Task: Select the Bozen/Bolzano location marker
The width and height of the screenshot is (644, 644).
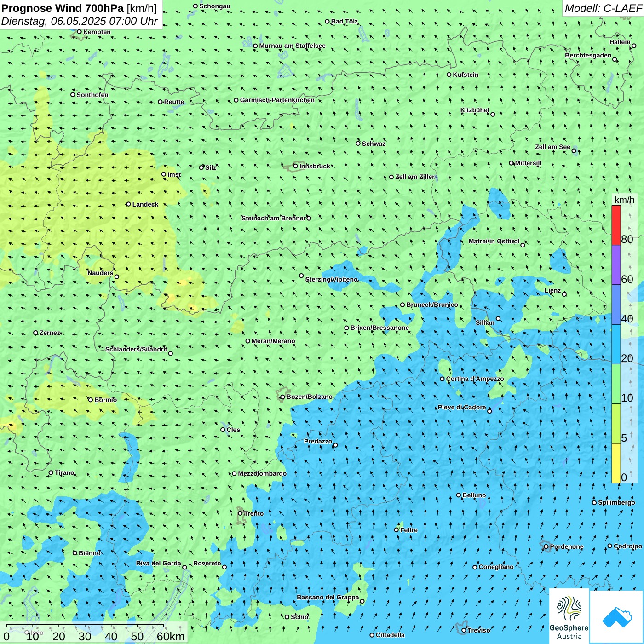Action: (282, 397)
